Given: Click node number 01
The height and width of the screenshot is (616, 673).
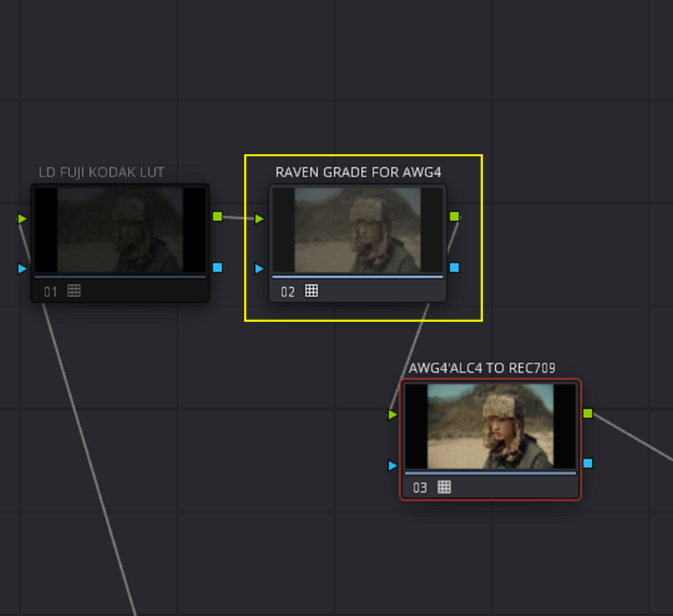Looking at the screenshot, I should pyautogui.click(x=51, y=293).
